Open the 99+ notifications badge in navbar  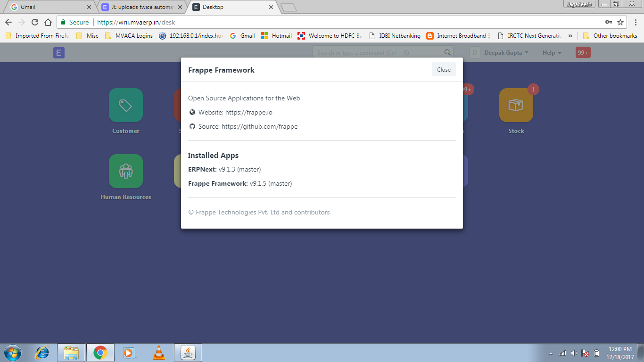point(583,53)
